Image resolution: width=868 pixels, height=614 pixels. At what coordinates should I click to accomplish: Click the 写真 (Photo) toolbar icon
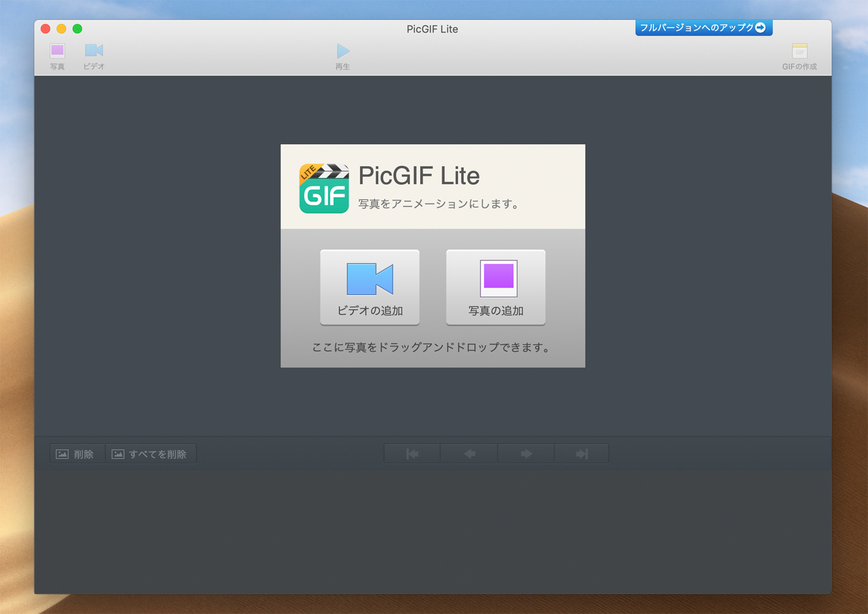pos(57,56)
